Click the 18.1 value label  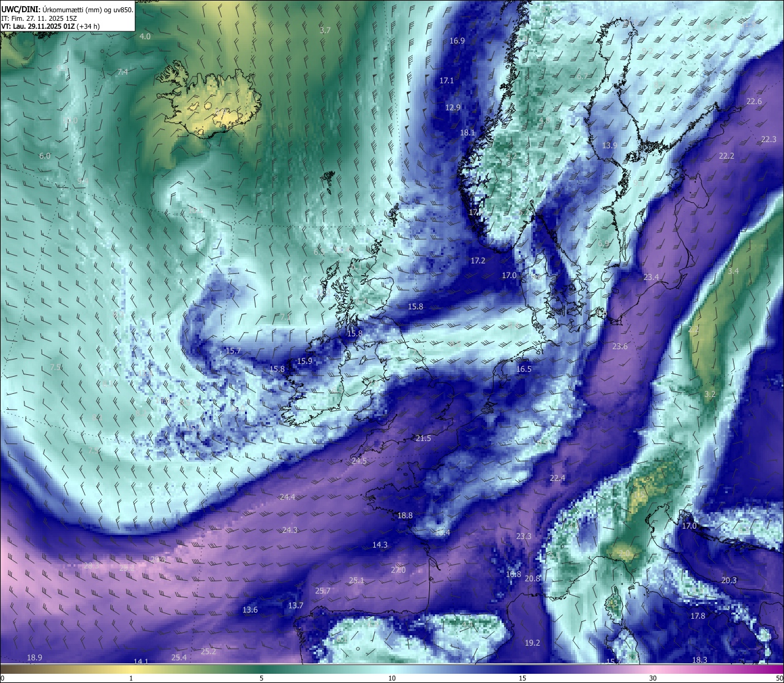click(x=467, y=132)
